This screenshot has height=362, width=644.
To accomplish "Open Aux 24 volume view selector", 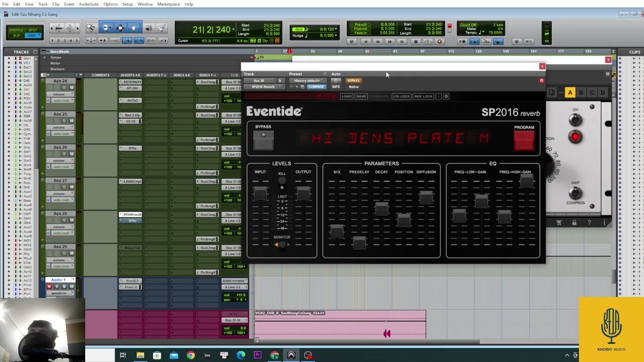I will pos(59,94).
